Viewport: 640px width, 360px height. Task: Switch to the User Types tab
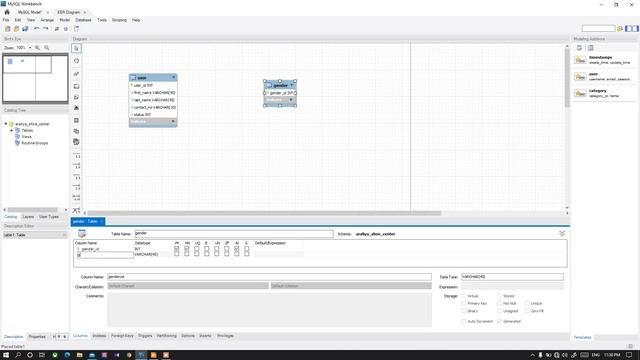click(x=49, y=217)
